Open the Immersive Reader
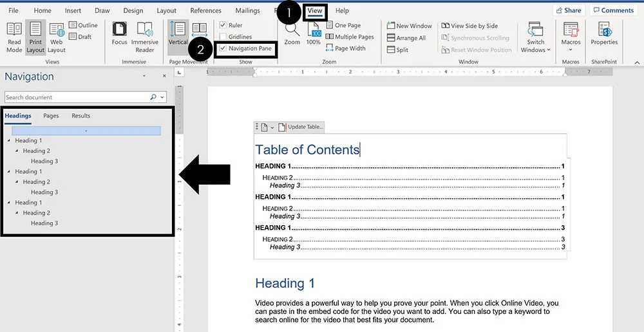Image resolution: width=644 pixels, height=332 pixels. [x=144, y=37]
